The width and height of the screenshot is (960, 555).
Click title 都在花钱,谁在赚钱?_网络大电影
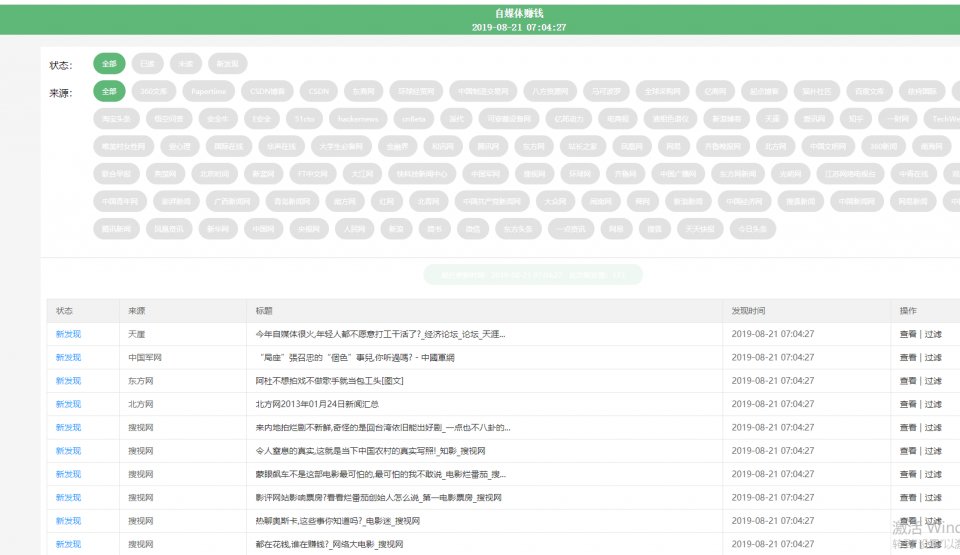point(329,544)
